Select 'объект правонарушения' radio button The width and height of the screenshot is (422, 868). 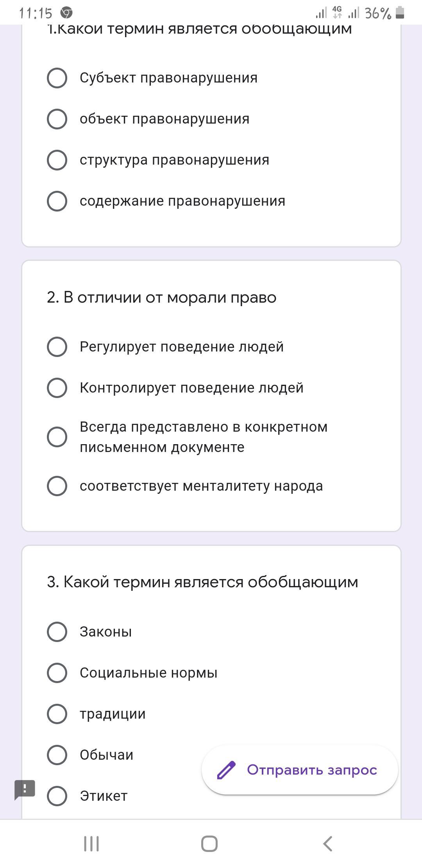click(x=57, y=119)
